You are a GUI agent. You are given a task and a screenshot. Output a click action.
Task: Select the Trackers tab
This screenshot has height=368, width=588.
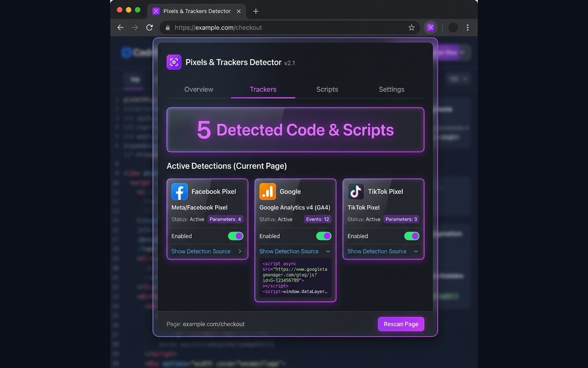[x=263, y=89]
